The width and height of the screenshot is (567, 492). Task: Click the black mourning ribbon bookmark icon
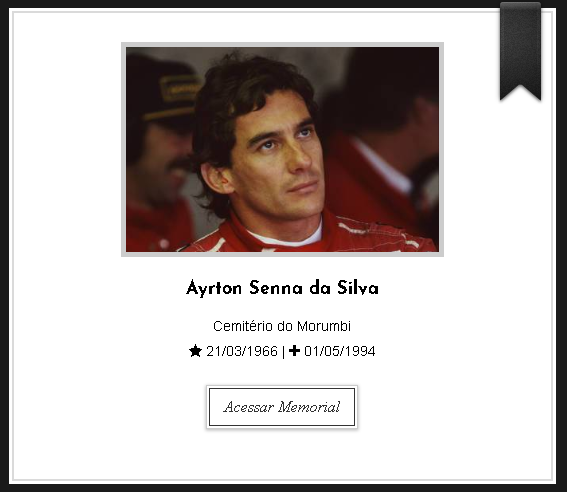click(520, 51)
